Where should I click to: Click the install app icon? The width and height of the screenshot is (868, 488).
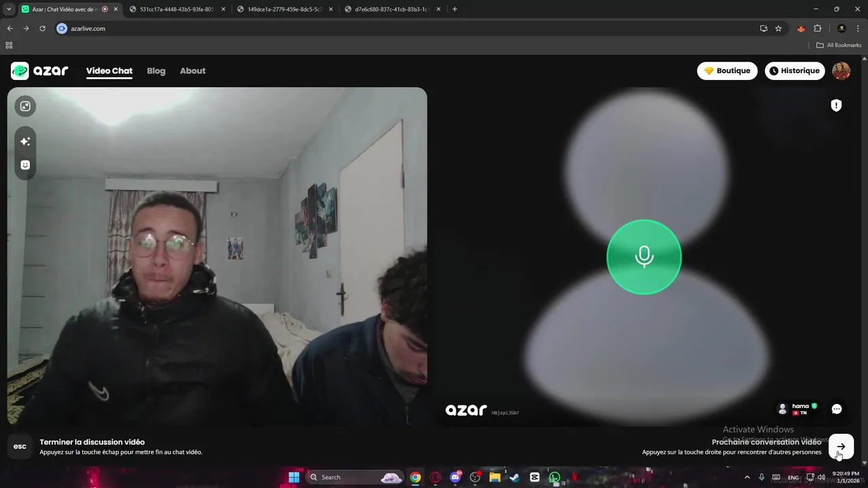point(764,28)
